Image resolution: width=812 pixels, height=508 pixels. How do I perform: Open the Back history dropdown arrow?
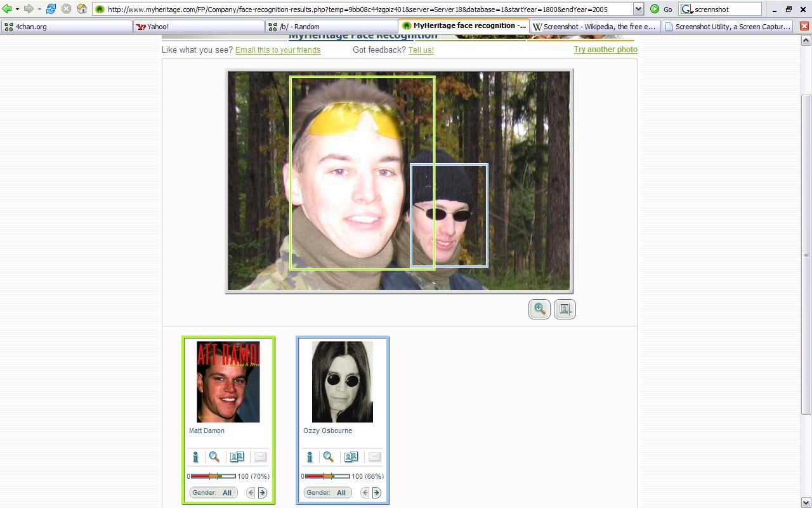pyautogui.click(x=17, y=9)
